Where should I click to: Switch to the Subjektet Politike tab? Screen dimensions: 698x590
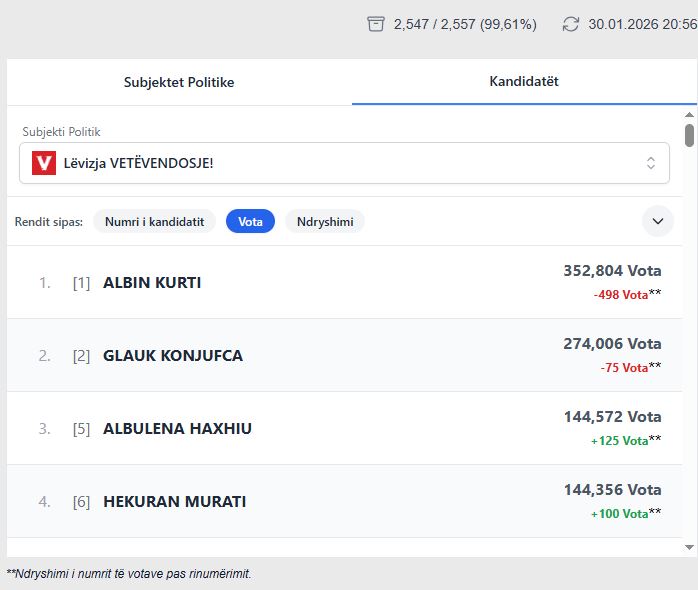coord(179,82)
